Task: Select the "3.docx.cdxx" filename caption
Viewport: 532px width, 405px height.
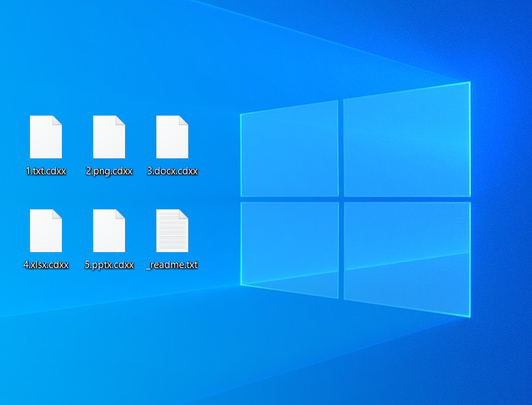Action: 172,171
